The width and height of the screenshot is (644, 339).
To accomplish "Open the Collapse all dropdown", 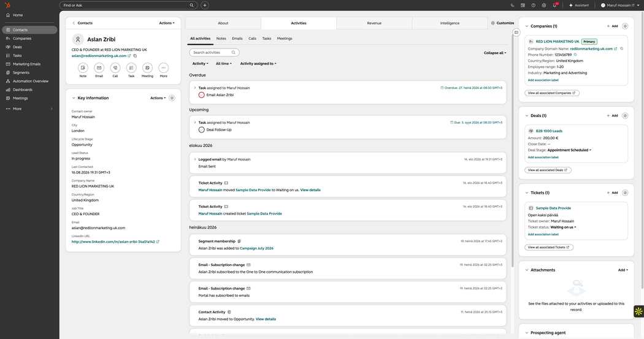I will pos(495,53).
